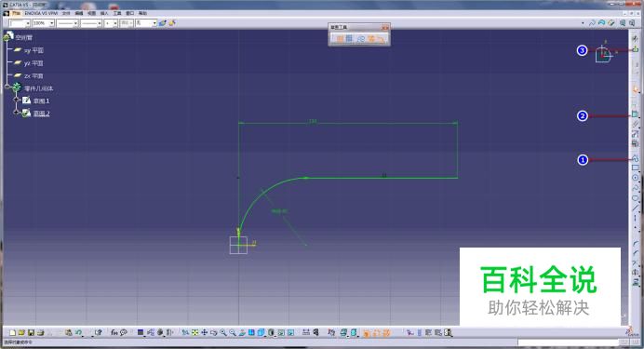
Task: Click the Save icon in bottom toolbar
Action: coord(31,332)
